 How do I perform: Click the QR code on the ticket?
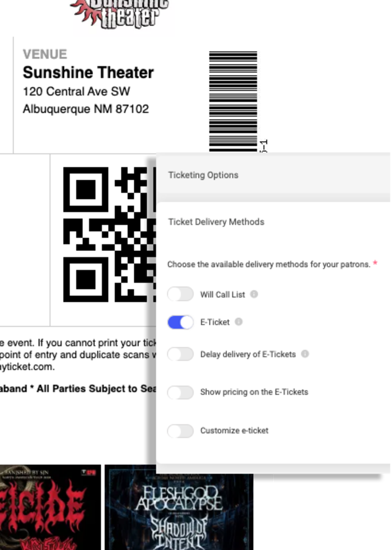pyautogui.click(x=109, y=234)
